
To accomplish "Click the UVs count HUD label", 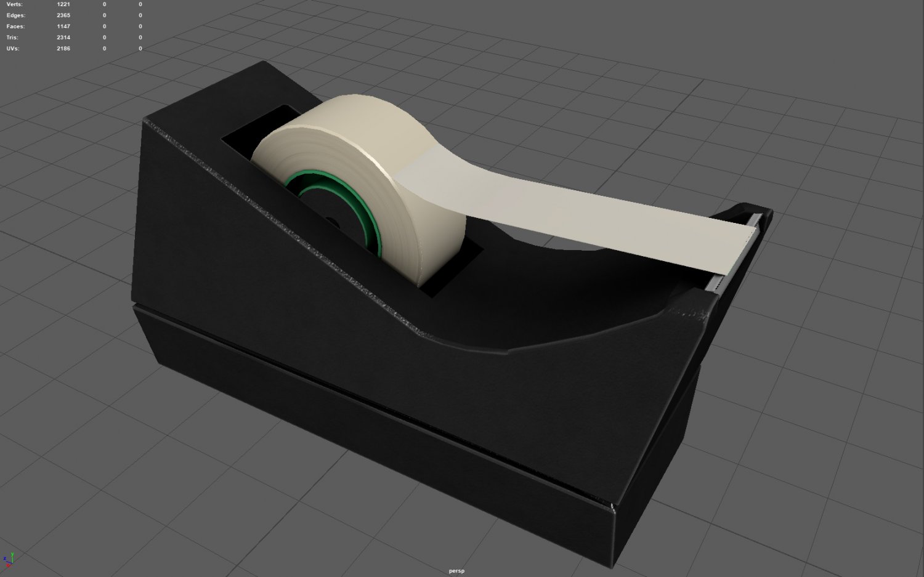I will [14, 48].
